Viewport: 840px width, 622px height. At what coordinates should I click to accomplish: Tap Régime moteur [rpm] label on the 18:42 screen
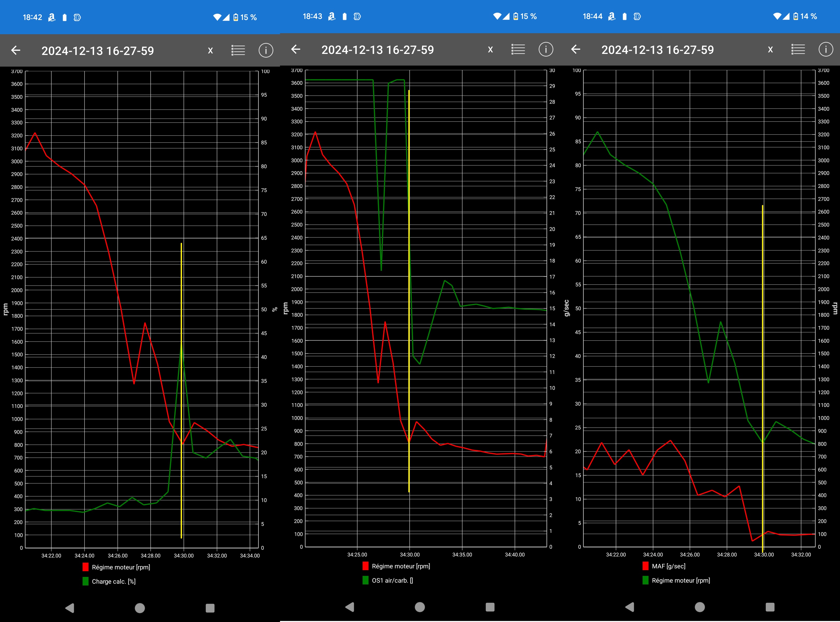(x=121, y=567)
